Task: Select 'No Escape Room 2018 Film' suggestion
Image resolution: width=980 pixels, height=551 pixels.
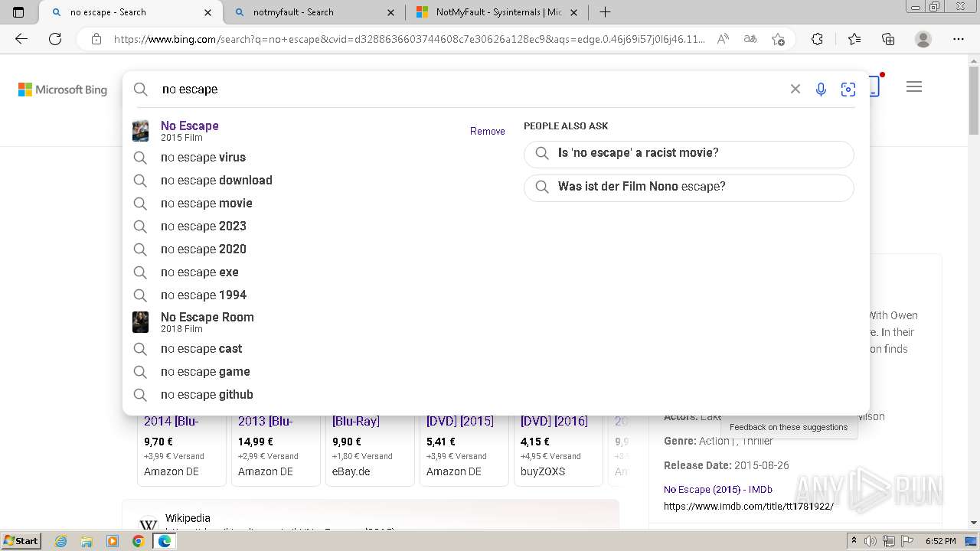Action: pos(318,322)
